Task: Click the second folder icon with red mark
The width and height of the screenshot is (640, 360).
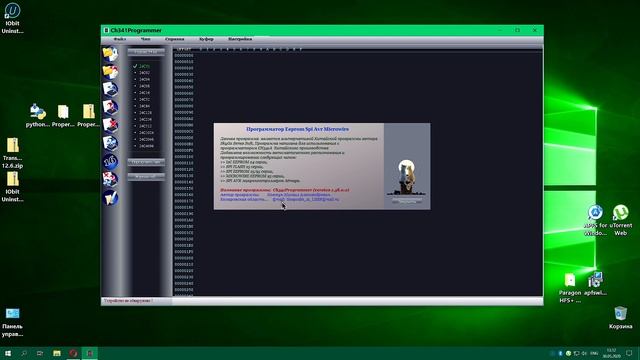Action: point(110,71)
